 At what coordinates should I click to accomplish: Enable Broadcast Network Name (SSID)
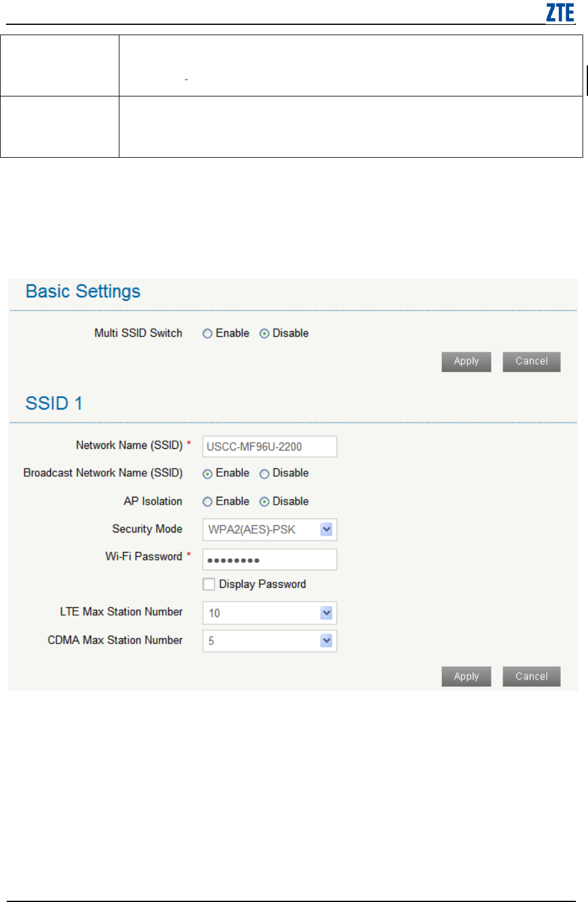tap(207, 474)
